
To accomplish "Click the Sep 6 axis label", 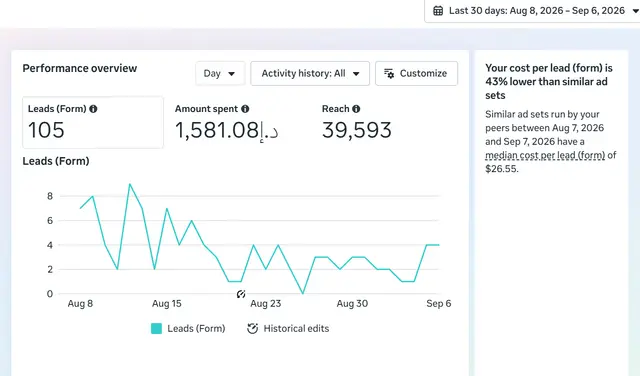I will coord(439,304).
